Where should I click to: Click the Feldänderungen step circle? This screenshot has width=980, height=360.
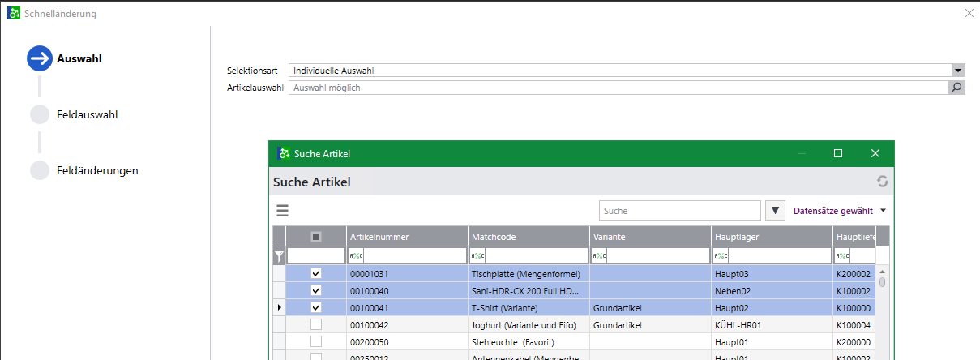pyautogui.click(x=40, y=170)
